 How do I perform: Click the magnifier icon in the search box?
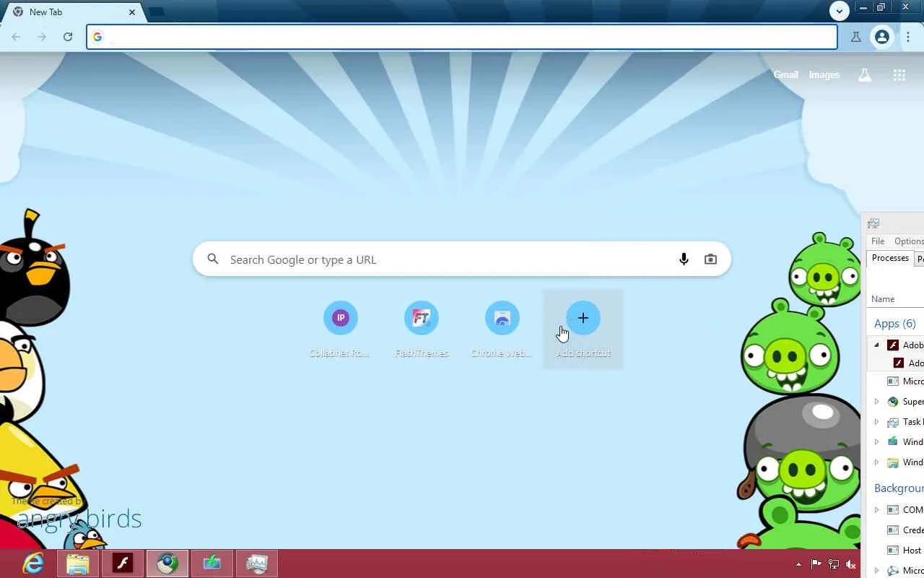213,259
